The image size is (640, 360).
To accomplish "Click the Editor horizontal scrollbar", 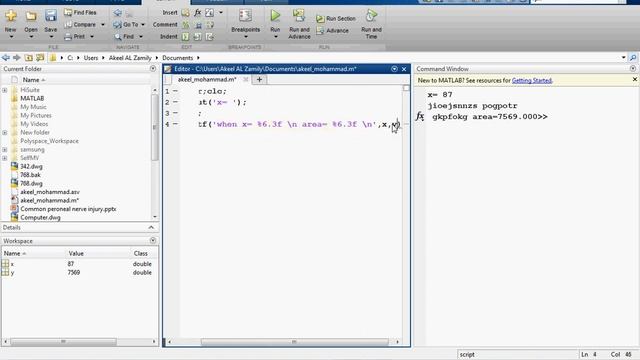I will (294, 342).
